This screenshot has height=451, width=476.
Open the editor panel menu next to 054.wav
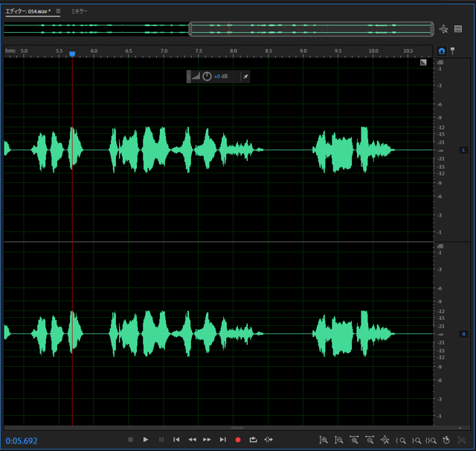58,11
